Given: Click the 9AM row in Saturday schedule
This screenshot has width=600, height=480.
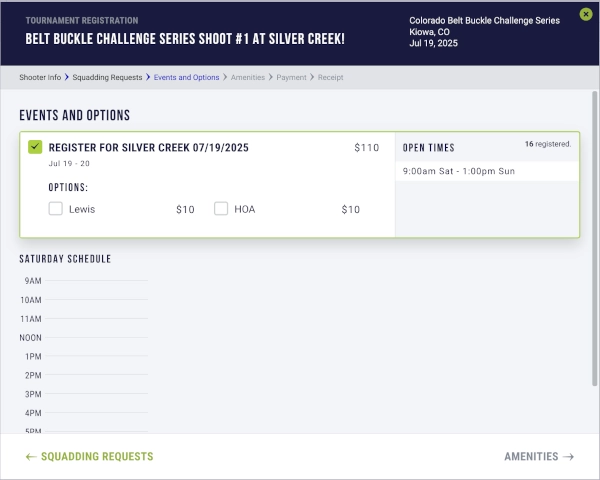Looking at the screenshot, I should click(x=85, y=281).
